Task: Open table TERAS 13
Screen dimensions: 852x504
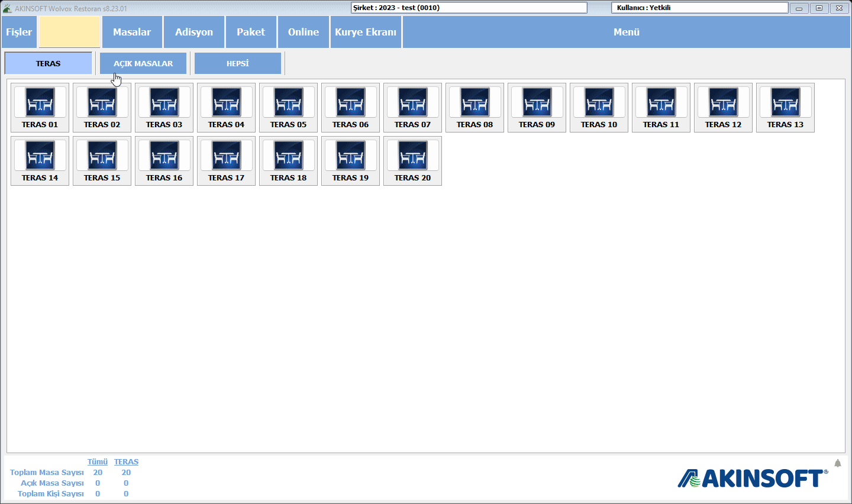Action: click(x=785, y=108)
